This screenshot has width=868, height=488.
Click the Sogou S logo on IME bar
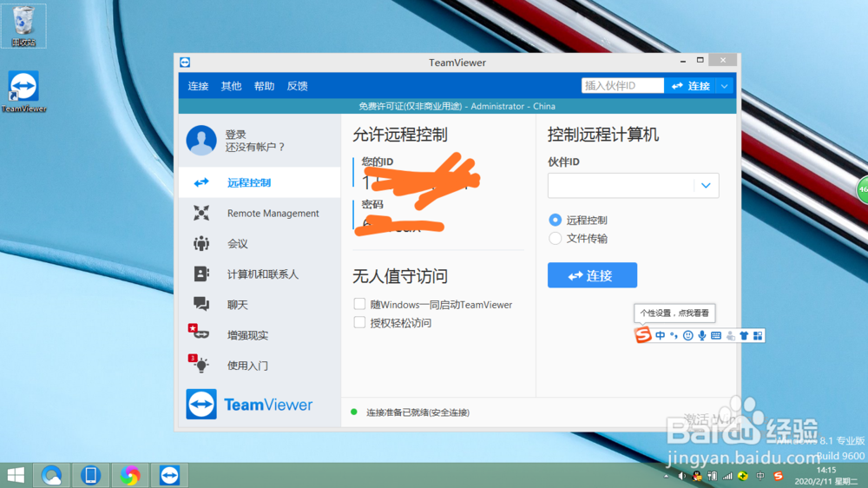coord(642,334)
